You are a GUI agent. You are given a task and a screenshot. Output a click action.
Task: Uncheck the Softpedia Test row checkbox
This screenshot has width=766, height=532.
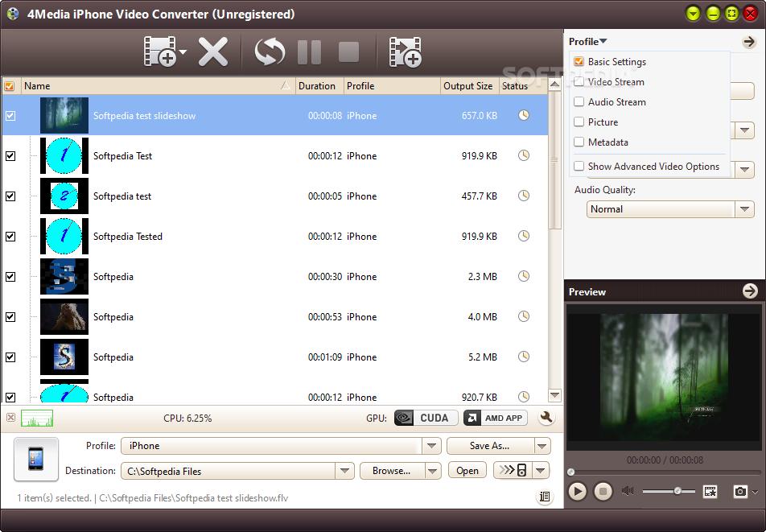pyautogui.click(x=10, y=156)
